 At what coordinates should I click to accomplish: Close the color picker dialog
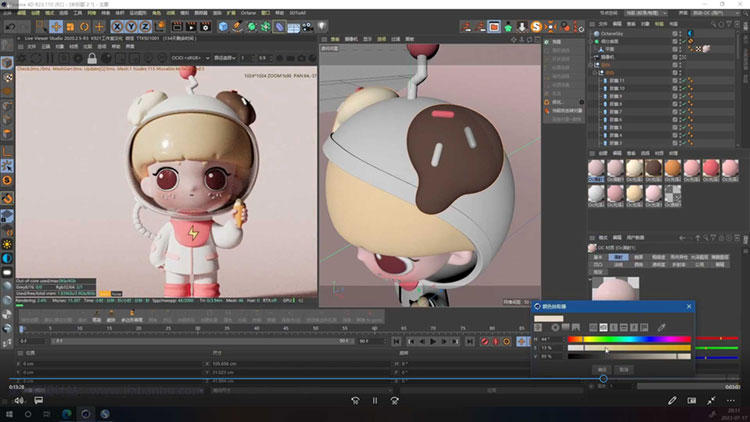[687, 306]
